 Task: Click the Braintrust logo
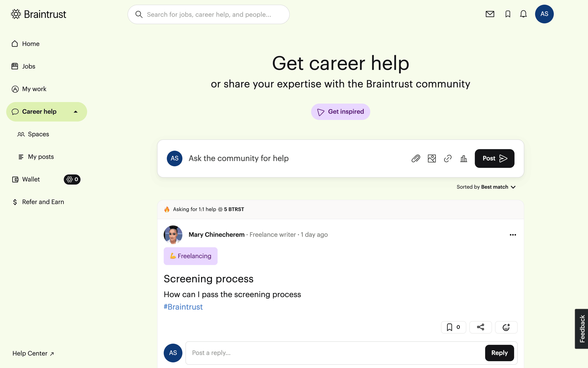pyautogui.click(x=39, y=14)
